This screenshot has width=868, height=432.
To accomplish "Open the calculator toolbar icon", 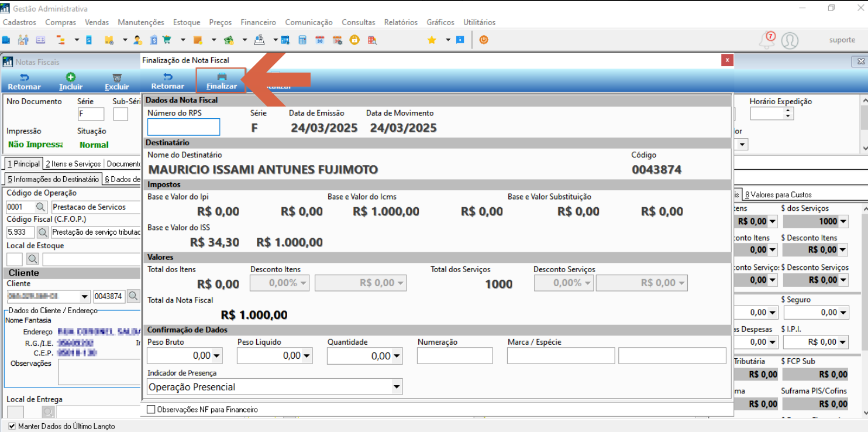I will 302,40.
